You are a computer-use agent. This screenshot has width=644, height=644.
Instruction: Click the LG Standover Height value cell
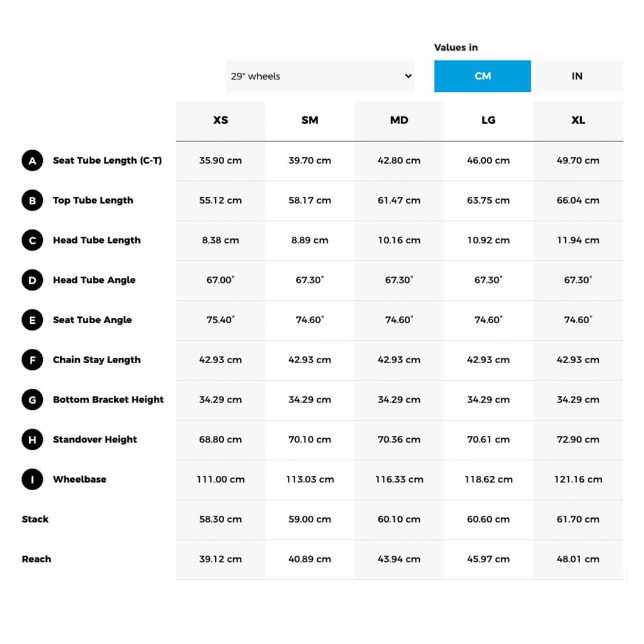488,439
